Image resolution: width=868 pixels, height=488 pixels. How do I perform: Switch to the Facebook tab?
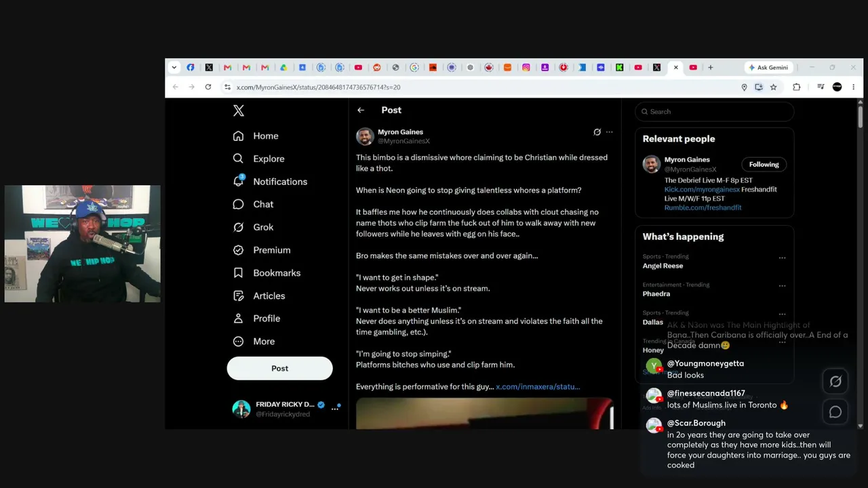pos(191,67)
